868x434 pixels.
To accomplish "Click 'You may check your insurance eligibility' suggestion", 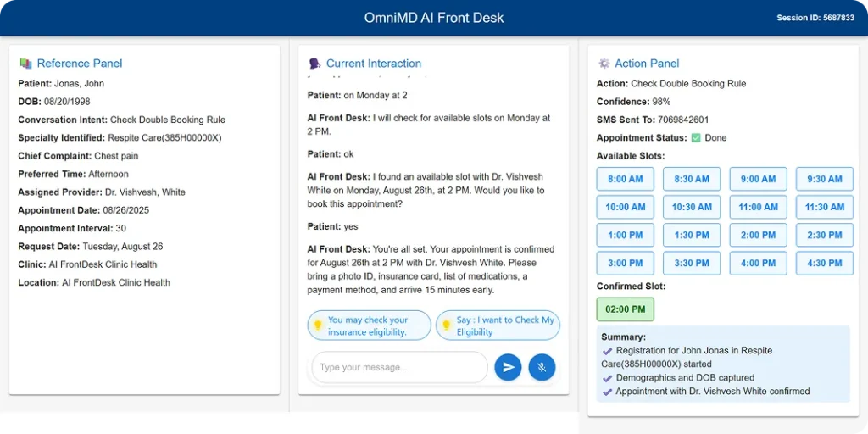I will (370, 325).
